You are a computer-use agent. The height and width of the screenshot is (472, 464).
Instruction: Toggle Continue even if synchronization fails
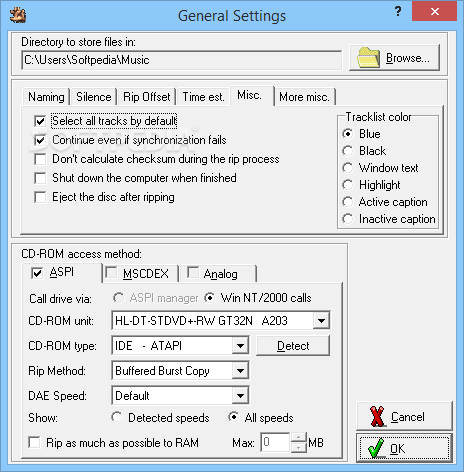(40, 140)
